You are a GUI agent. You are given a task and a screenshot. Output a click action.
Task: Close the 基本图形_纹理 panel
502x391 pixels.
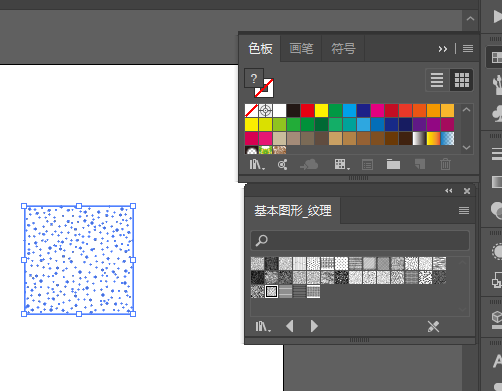(467, 191)
